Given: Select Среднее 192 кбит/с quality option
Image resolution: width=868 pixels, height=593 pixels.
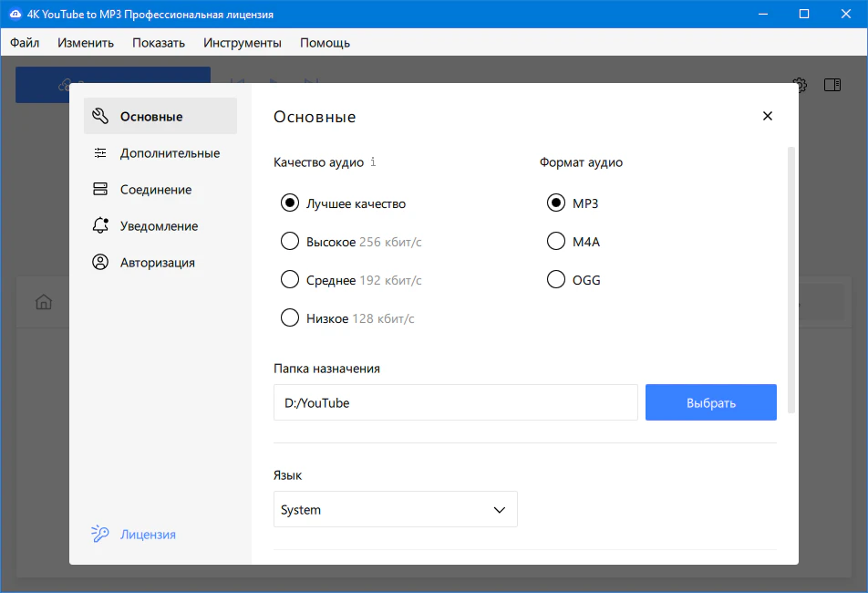Looking at the screenshot, I should pyautogui.click(x=290, y=280).
